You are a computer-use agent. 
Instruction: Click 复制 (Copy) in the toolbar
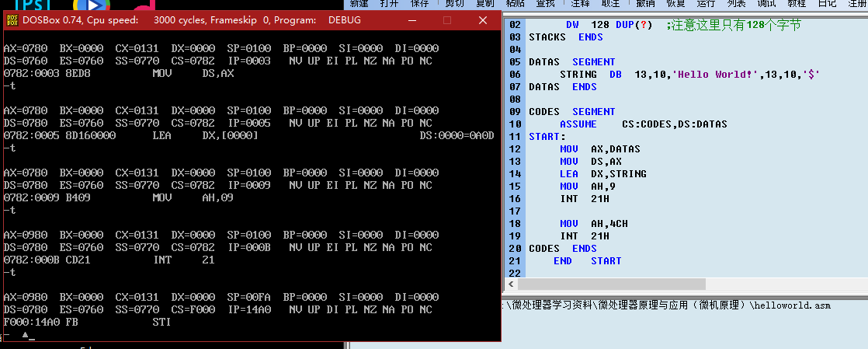pyautogui.click(x=484, y=4)
